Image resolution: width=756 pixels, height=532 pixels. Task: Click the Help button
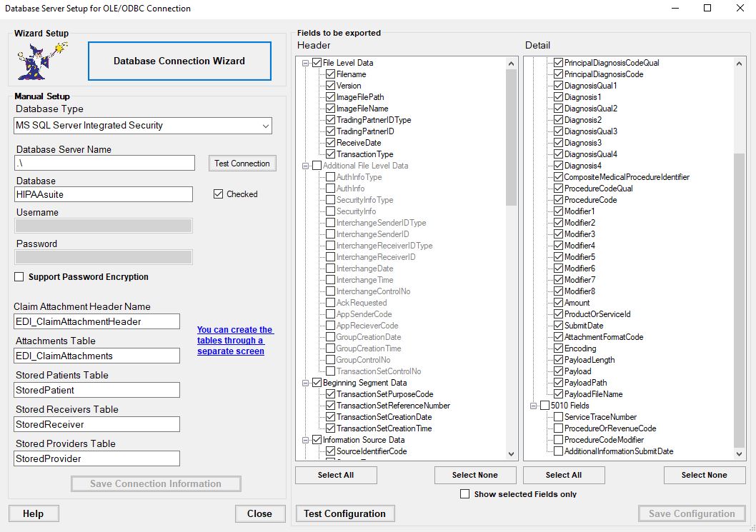34,513
